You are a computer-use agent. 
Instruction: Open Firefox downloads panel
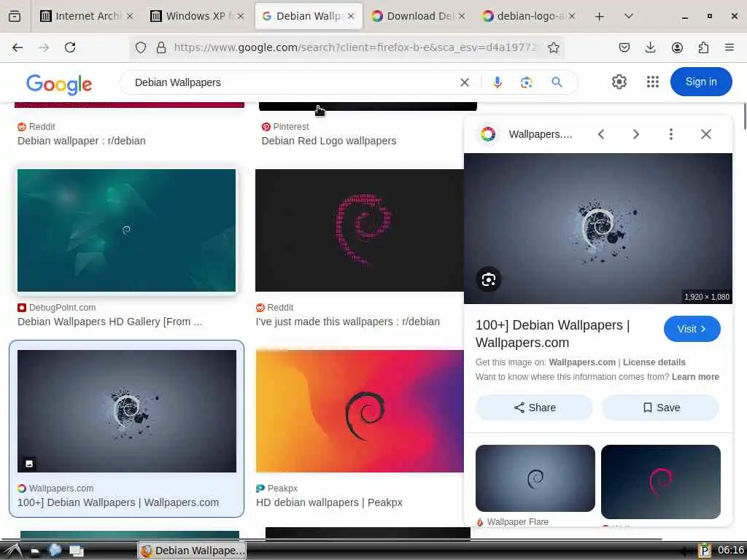pyautogui.click(x=650, y=47)
